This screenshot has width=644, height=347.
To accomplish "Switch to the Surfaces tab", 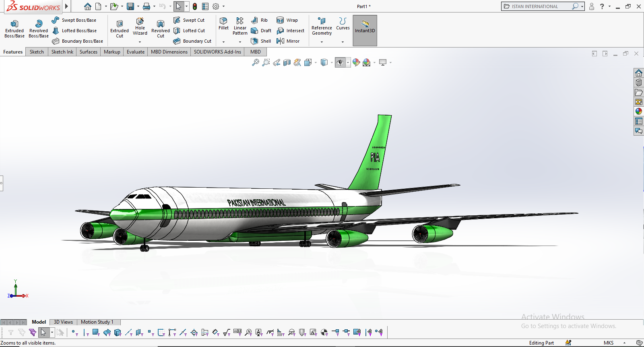I will pos(89,52).
